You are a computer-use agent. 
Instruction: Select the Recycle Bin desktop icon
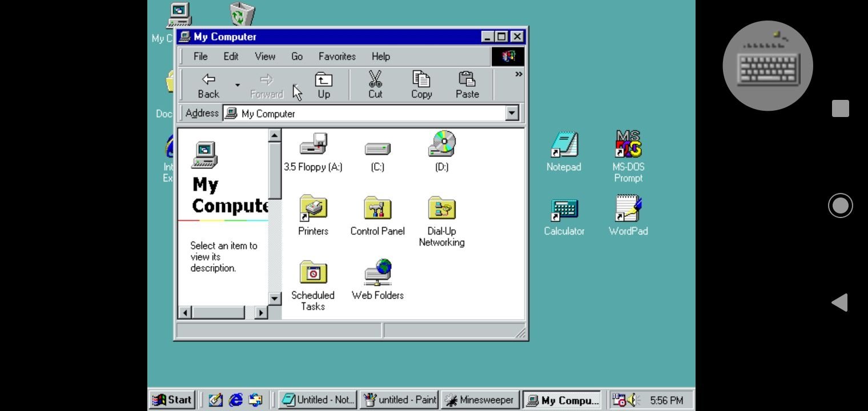pyautogui.click(x=242, y=14)
